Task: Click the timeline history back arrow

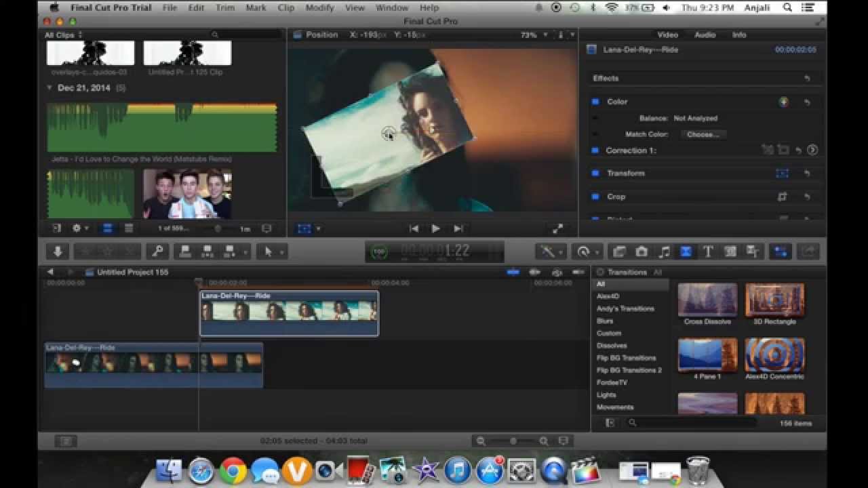Action: click(50, 272)
